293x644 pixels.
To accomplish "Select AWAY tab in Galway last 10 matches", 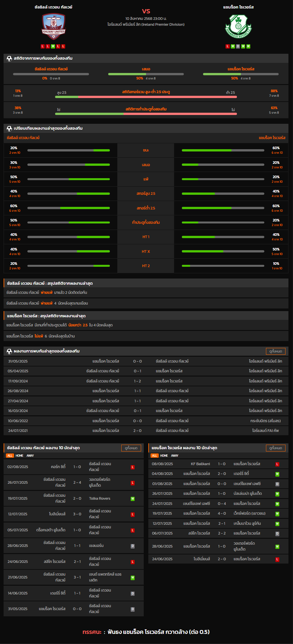I will 30,456.
